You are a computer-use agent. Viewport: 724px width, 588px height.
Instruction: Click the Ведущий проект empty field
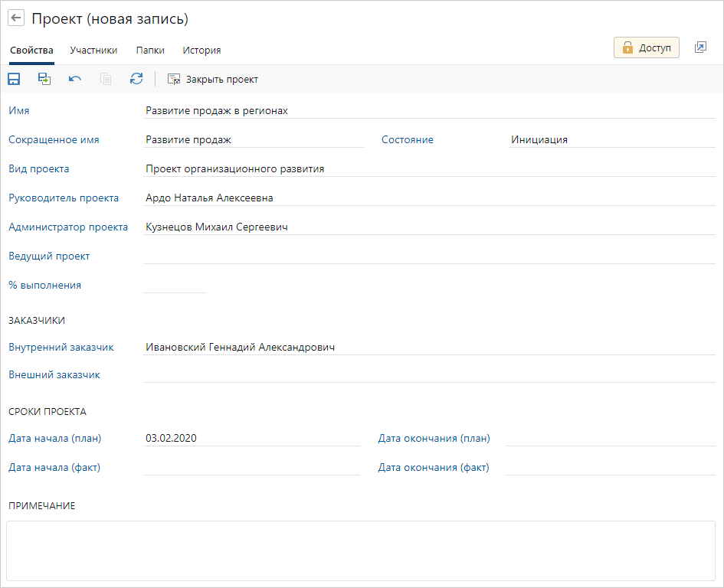point(429,256)
